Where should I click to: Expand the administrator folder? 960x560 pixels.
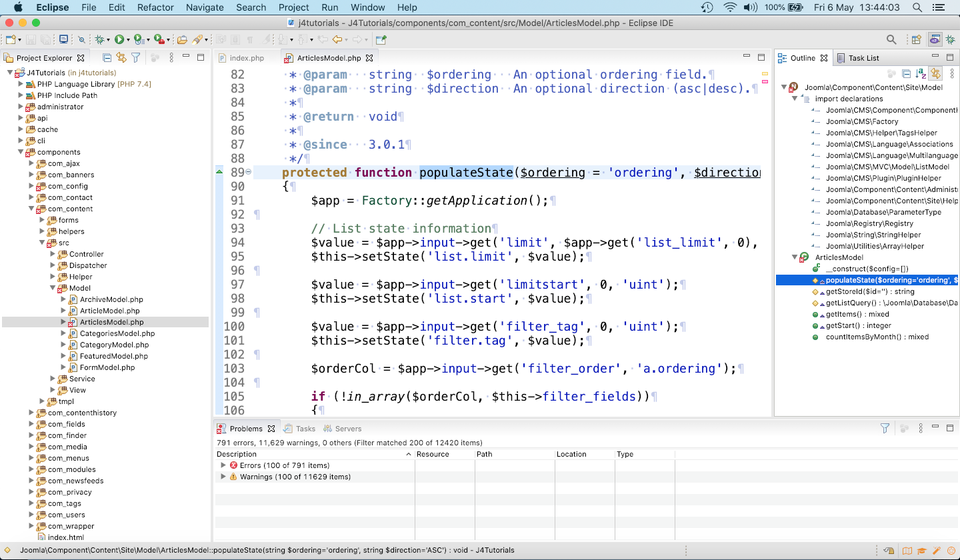20,107
